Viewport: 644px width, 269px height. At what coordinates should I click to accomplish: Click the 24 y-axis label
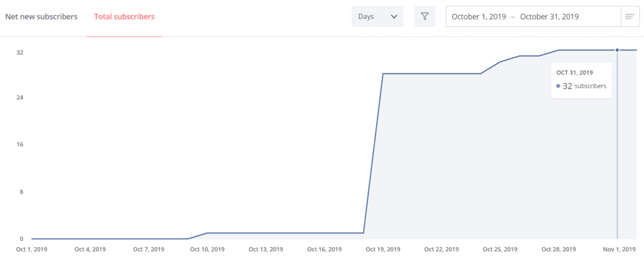(19, 98)
